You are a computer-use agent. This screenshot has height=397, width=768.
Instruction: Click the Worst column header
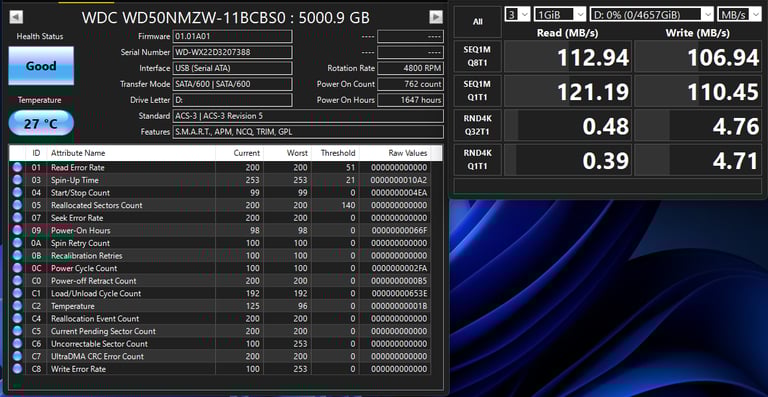click(x=287, y=153)
